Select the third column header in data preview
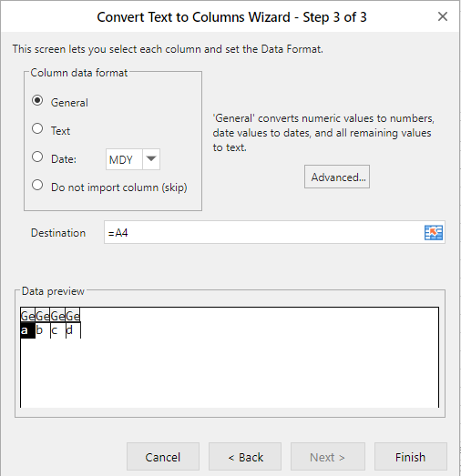461x476 pixels. (x=57, y=316)
